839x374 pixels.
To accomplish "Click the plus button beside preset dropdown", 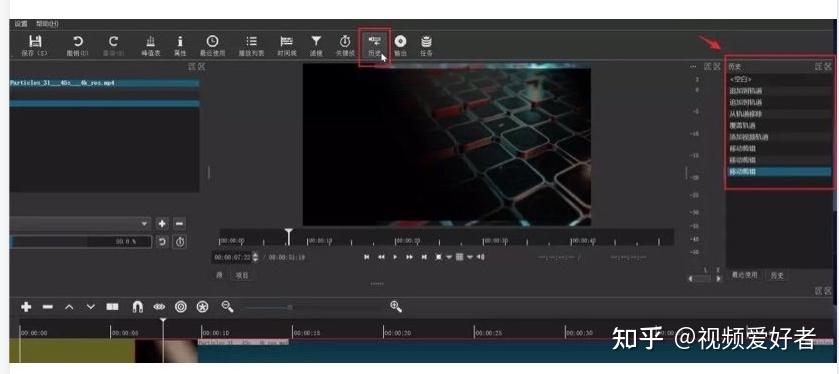I will pyautogui.click(x=162, y=224).
